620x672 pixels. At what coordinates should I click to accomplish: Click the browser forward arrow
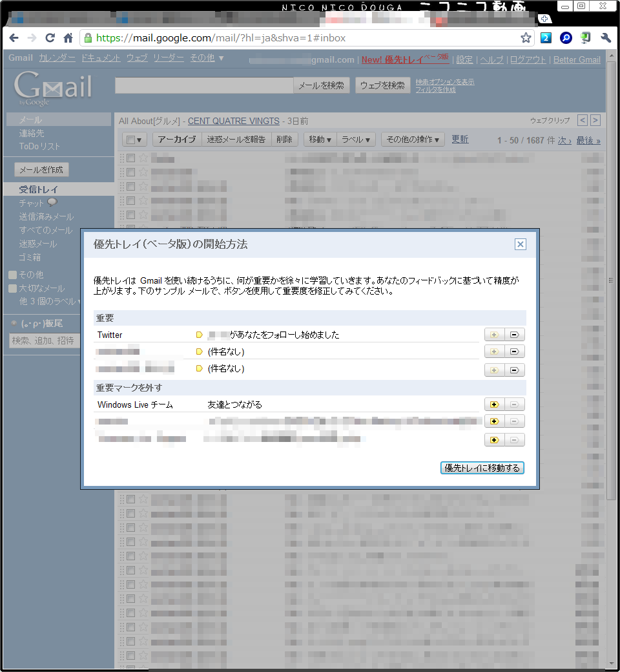click(x=32, y=37)
